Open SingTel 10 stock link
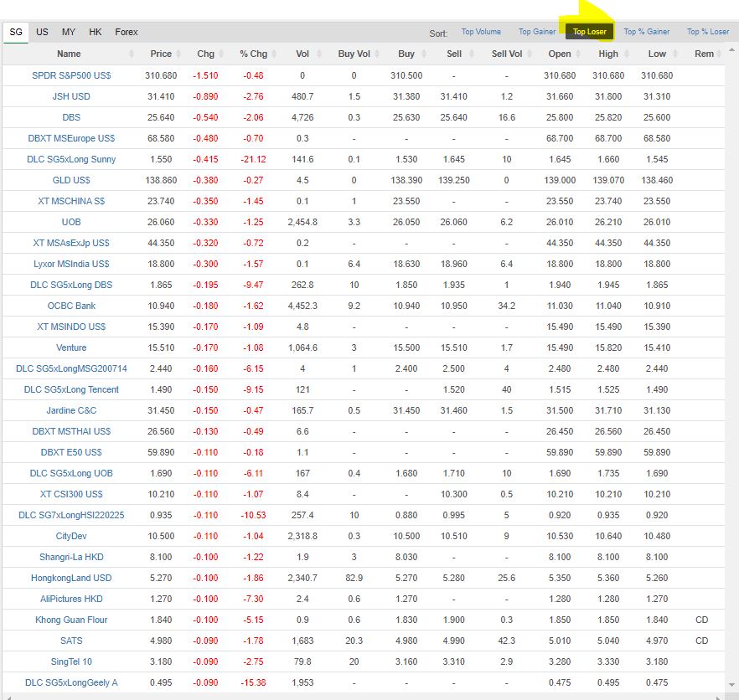739x700 pixels. 71,661
